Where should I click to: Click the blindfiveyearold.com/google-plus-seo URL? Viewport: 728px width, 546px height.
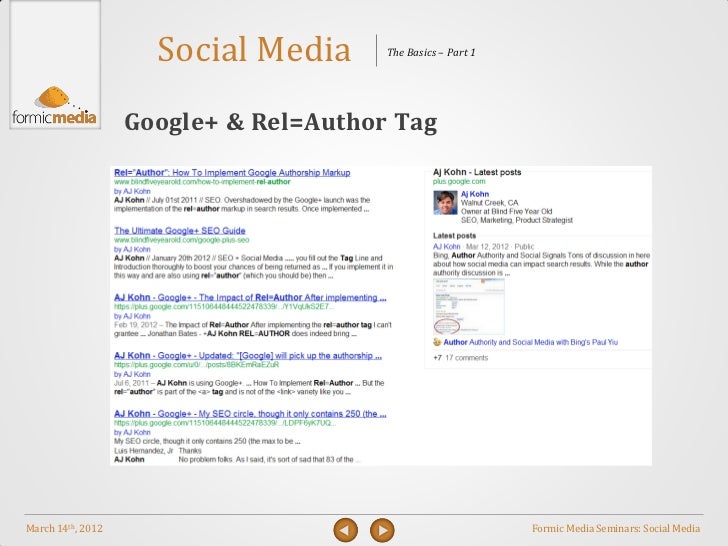tap(182, 240)
